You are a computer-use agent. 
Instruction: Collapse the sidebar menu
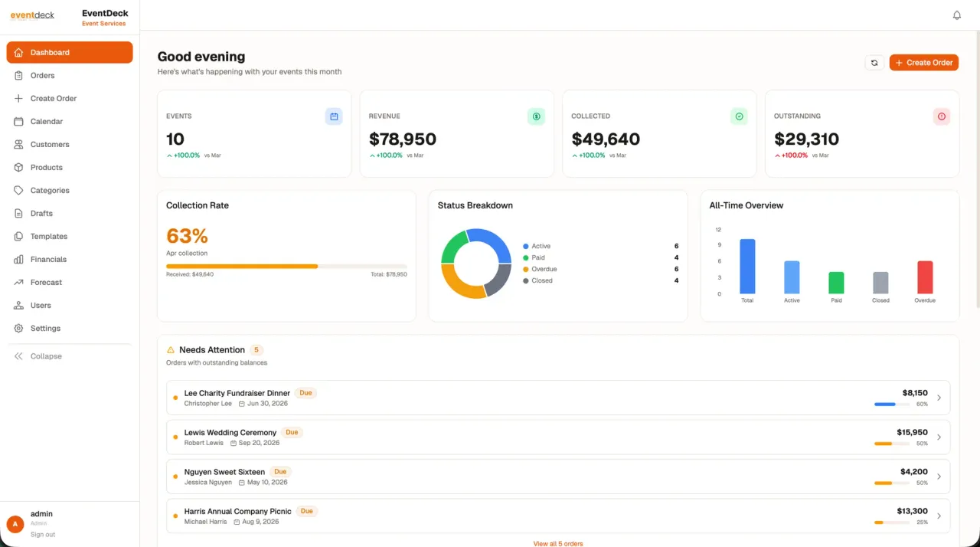pyautogui.click(x=70, y=356)
